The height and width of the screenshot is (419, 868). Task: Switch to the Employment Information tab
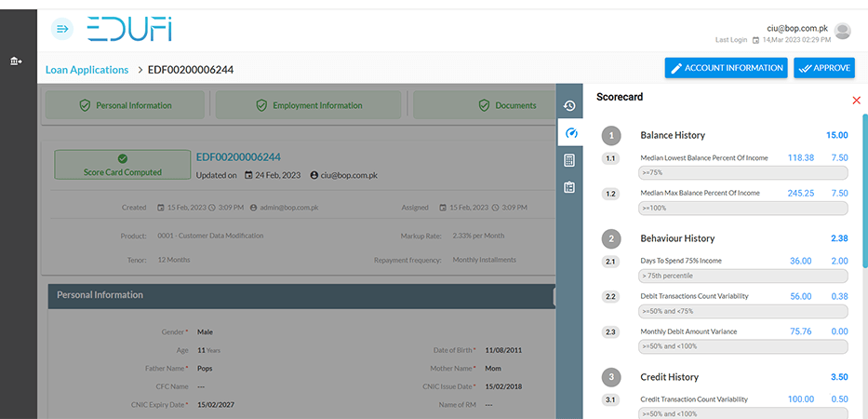pyautogui.click(x=309, y=105)
